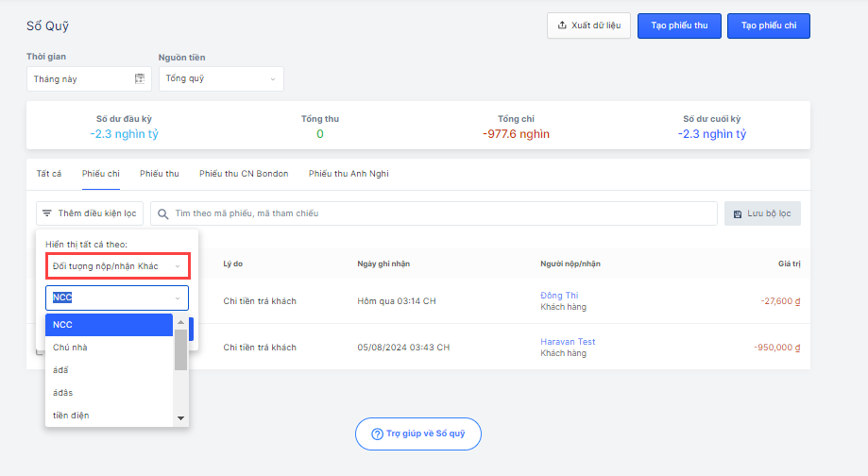Screen dimensions: 868x476
Task: Collapse the NCC combo box
Action: point(177,298)
